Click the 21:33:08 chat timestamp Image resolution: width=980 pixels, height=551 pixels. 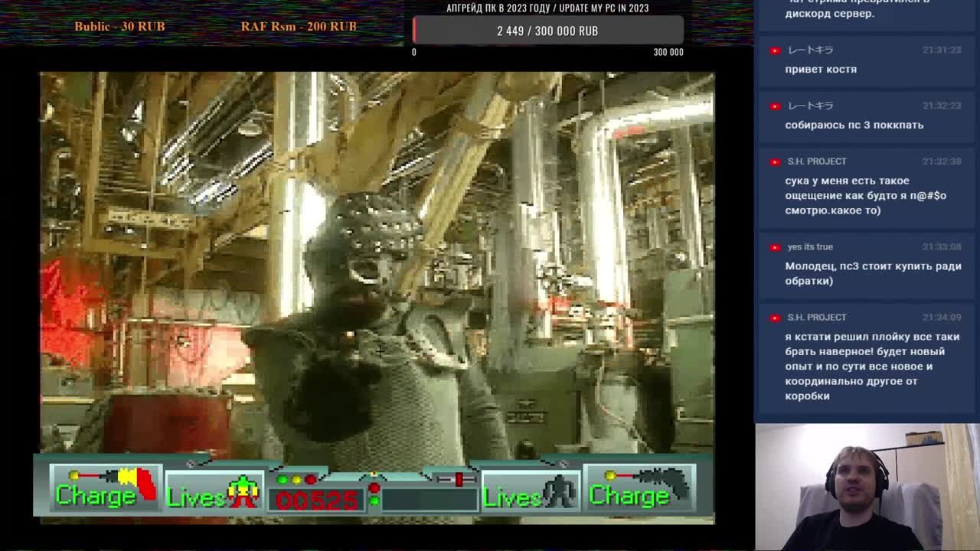point(941,247)
